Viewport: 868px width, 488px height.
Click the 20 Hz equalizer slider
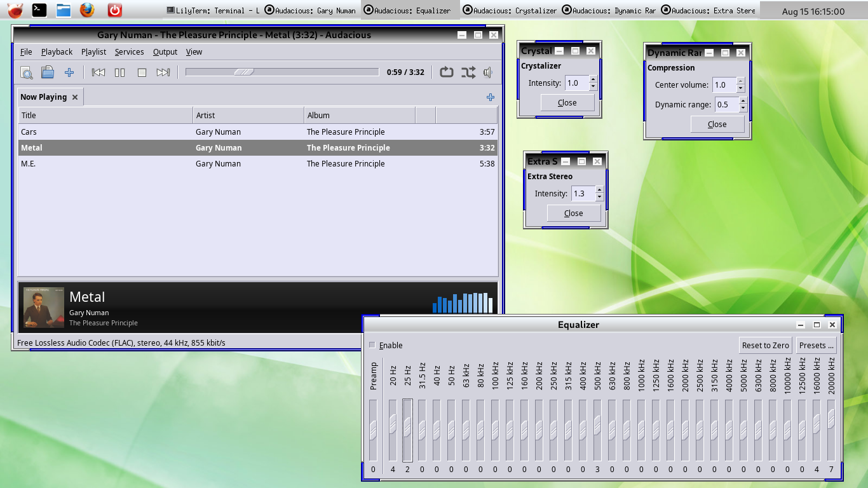pos(393,430)
